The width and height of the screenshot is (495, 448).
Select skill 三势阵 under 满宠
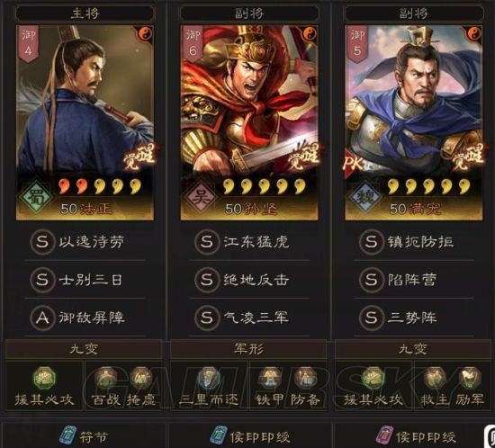[x=414, y=318]
